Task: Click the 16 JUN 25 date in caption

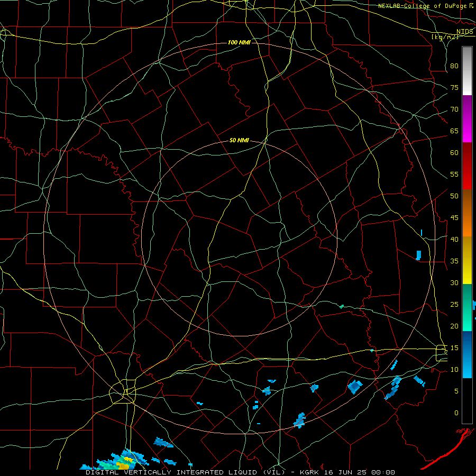Action: click(x=346, y=472)
